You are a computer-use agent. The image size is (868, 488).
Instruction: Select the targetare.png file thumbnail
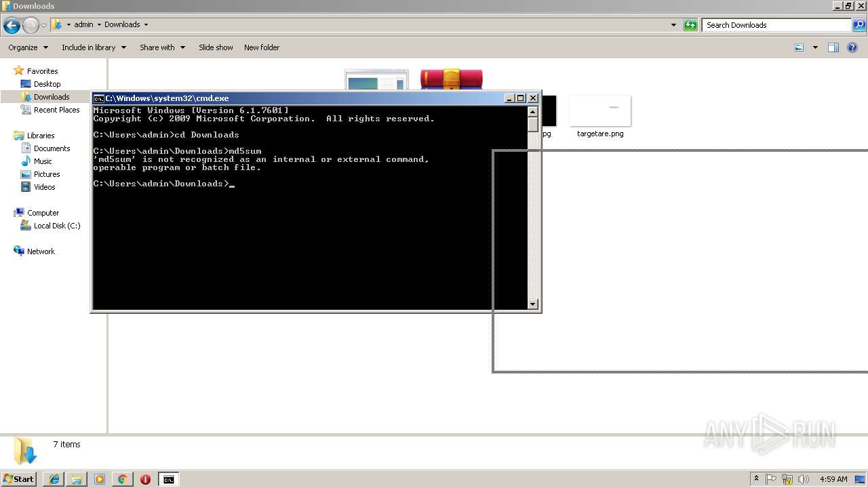click(600, 110)
